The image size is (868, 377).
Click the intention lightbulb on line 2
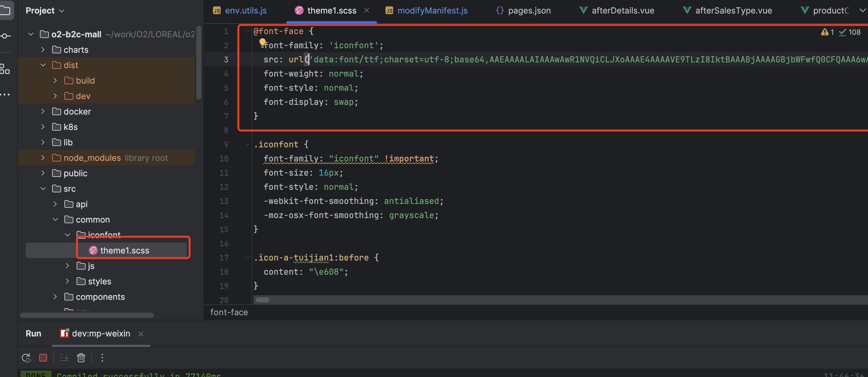click(x=263, y=42)
